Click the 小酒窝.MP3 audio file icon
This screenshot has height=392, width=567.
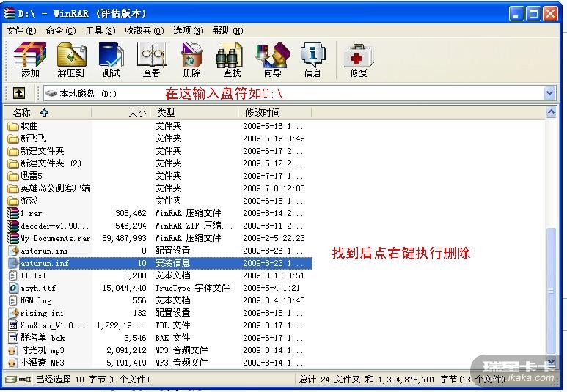13,363
